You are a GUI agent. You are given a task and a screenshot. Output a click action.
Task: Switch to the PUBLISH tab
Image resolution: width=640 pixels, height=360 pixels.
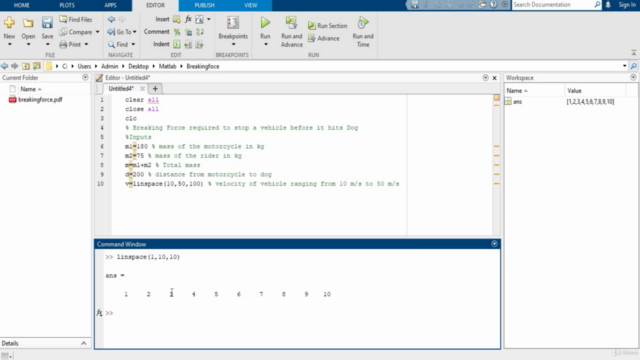coord(204,5)
